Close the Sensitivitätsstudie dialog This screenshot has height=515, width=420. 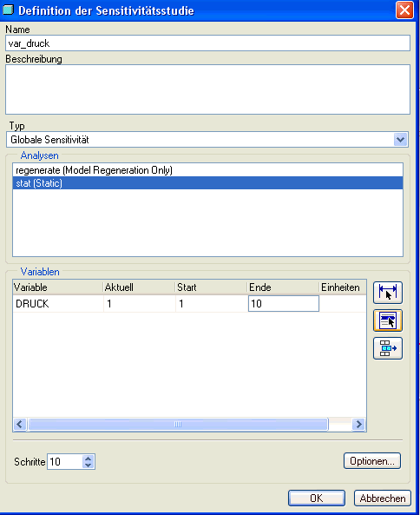(404, 10)
